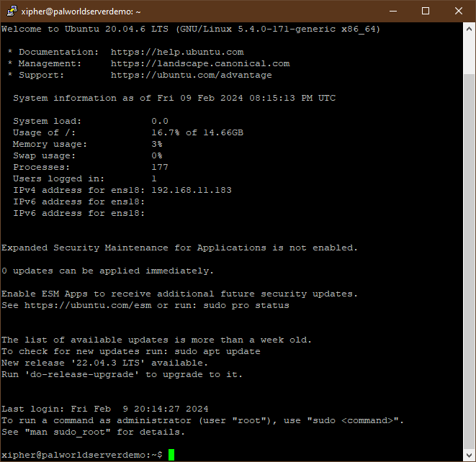Click the text 'Welcome to Ubuntu 20.04.6 LTS'
Viewport: 476px width, 462px height.
85,29
